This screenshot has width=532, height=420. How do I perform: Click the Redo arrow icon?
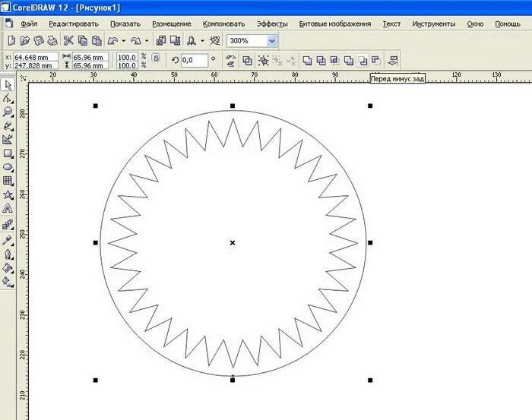coord(136,41)
